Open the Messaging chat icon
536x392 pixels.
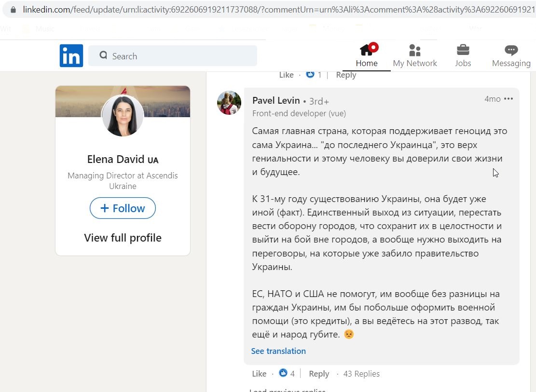tap(511, 51)
